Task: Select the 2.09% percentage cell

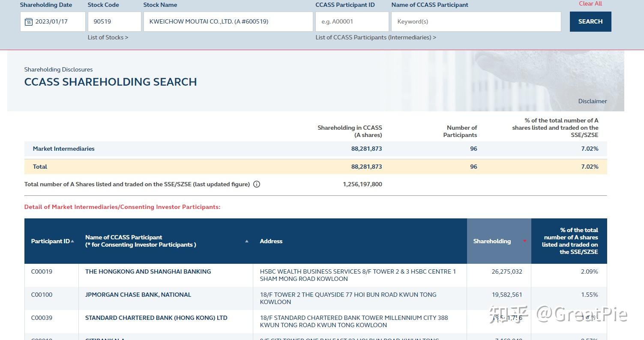Action: coord(590,271)
